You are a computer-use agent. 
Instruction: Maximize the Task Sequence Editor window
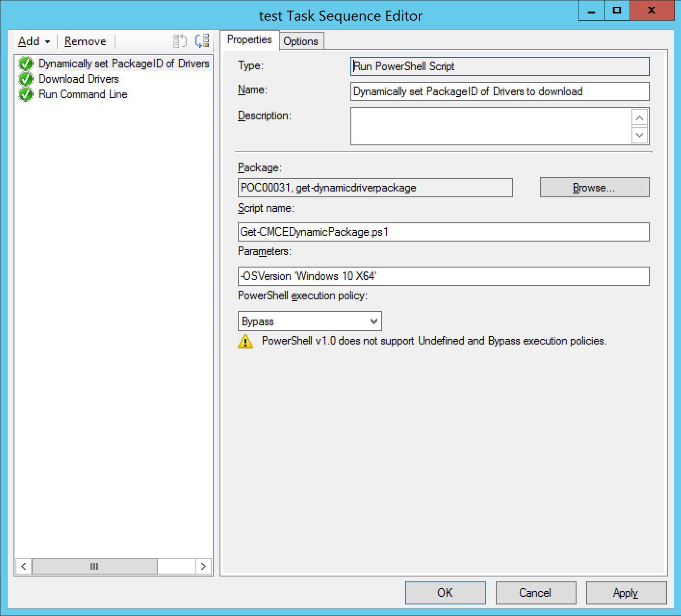point(617,11)
